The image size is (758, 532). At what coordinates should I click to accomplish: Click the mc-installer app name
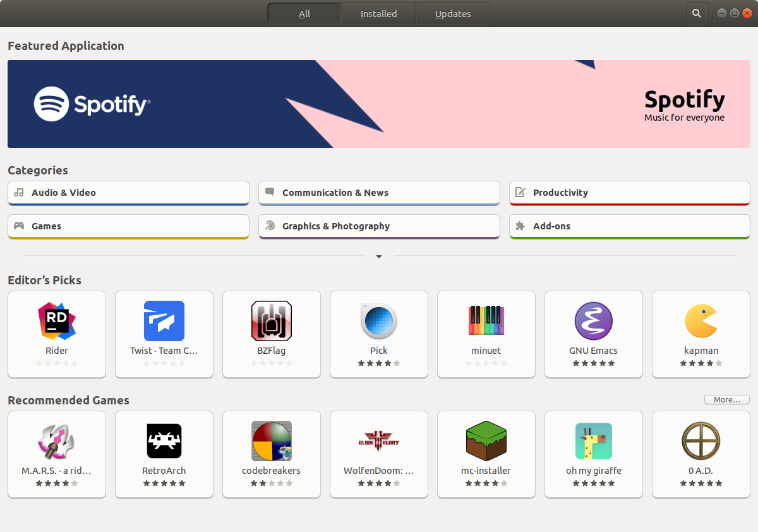point(486,471)
